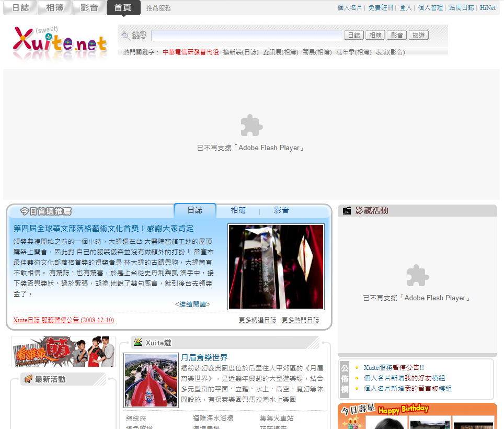The height and width of the screenshot is (429, 504).
Task: Select the 相簿 tab in 今日首選推薦
Action: click(238, 210)
